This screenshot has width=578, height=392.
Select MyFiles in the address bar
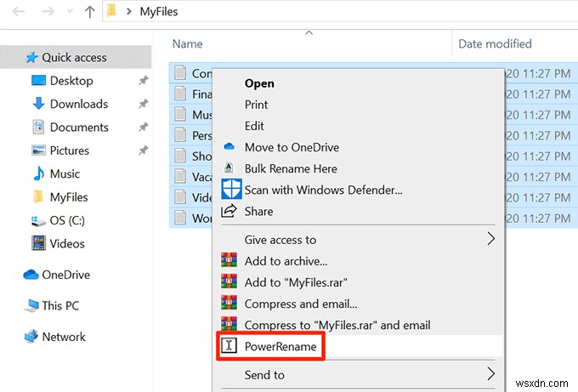[x=158, y=11]
